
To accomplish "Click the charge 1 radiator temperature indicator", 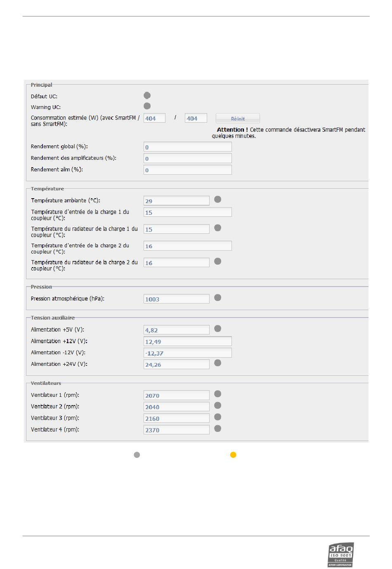I will coord(218,228).
